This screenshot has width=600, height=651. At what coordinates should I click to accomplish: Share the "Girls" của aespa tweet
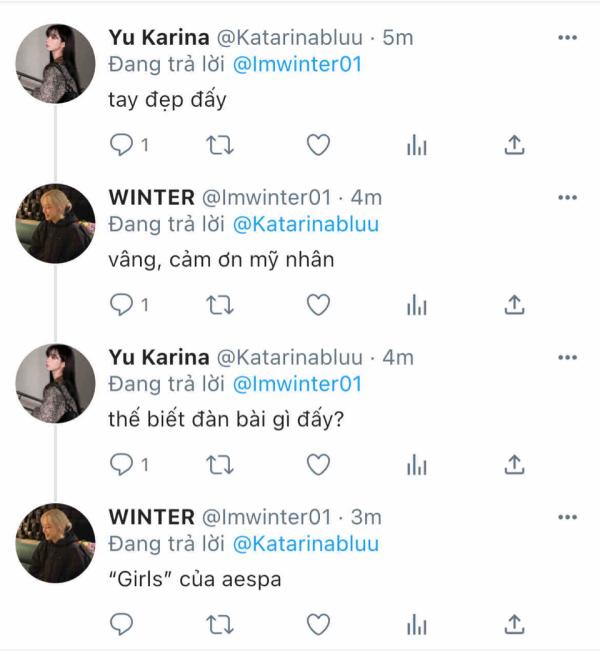click(514, 624)
